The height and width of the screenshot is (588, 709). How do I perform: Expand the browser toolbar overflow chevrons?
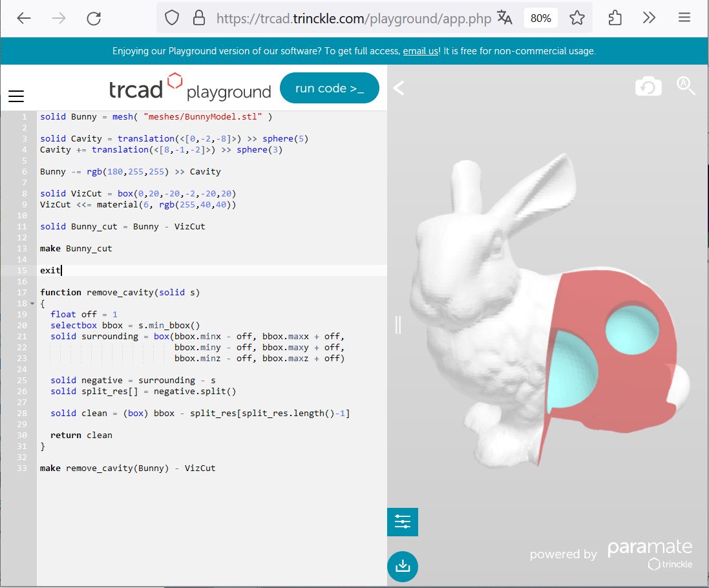pos(649,18)
